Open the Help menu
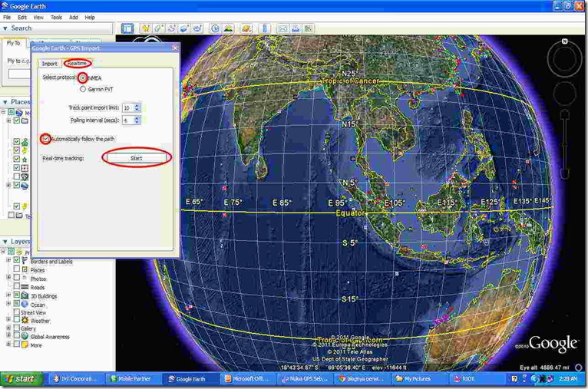 (x=90, y=17)
